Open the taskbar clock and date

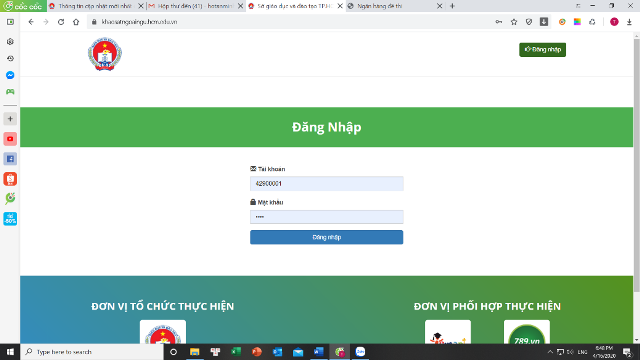pos(604,352)
